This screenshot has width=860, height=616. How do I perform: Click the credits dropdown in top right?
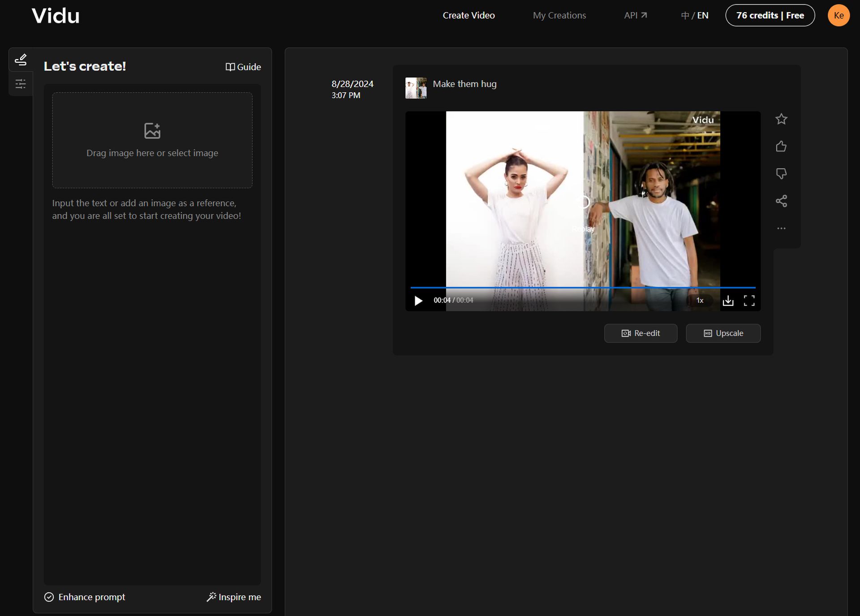pyautogui.click(x=770, y=15)
